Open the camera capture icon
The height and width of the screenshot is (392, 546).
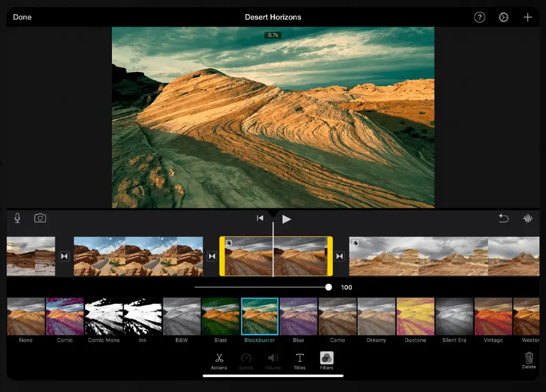point(40,218)
